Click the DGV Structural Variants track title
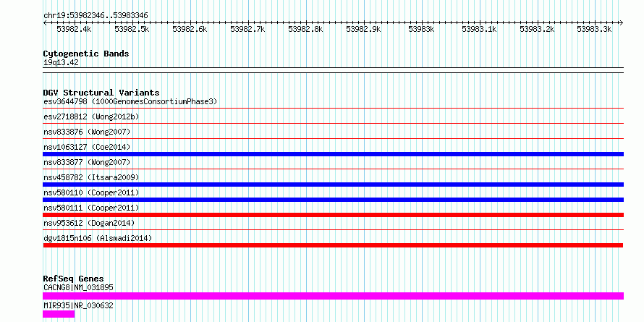Screen dimensions: 644x322 coord(101,93)
